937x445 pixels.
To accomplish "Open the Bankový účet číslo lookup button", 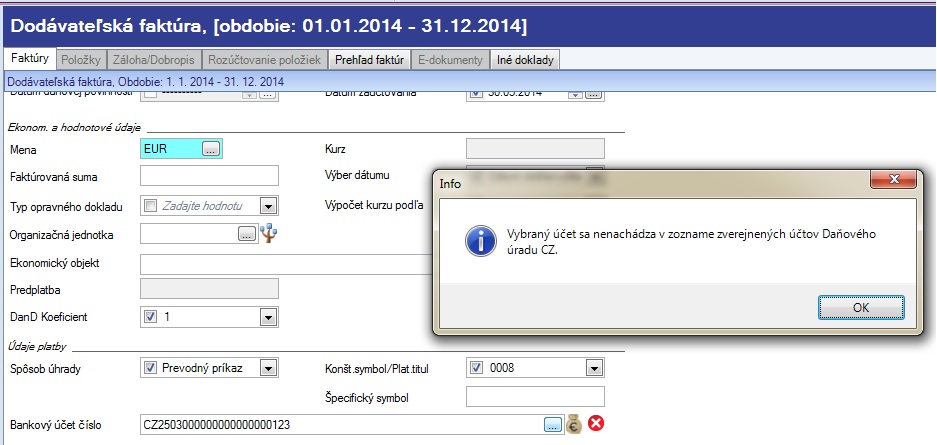I will click(x=553, y=425).
